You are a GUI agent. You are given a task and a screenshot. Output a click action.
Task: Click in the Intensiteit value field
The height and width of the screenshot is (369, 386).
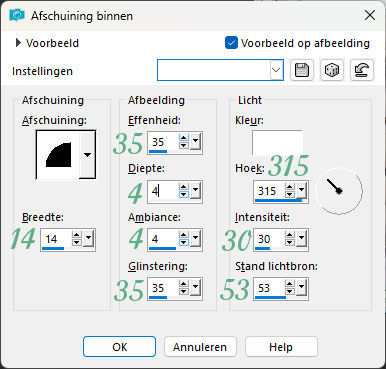click(x=269, y=239)
